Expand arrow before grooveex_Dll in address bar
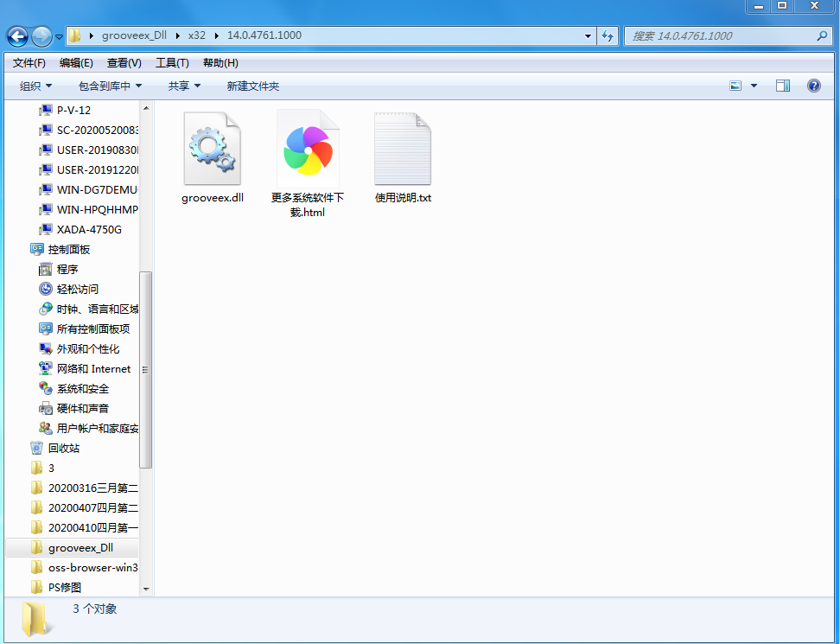840x644 pixels. point(92,36)
